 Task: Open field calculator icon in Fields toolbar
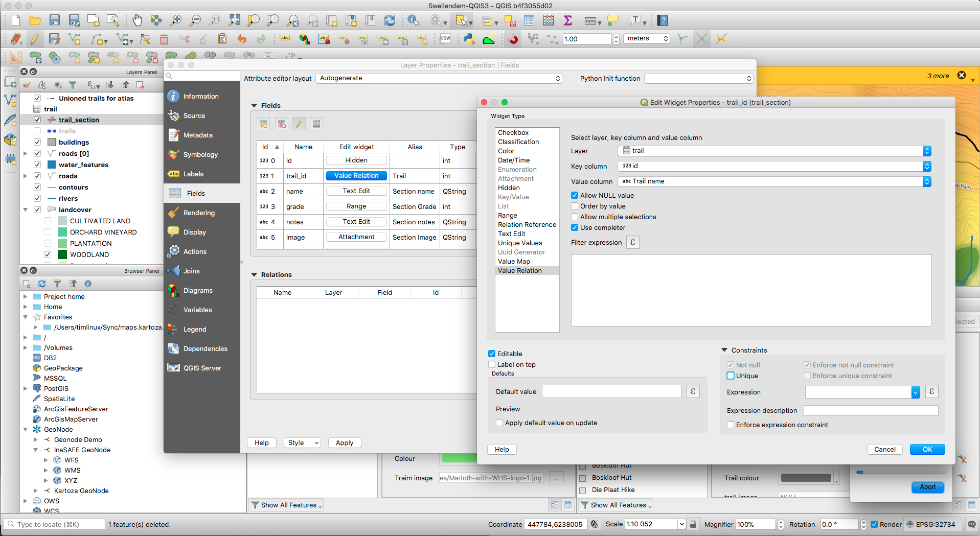click(316, 124)
